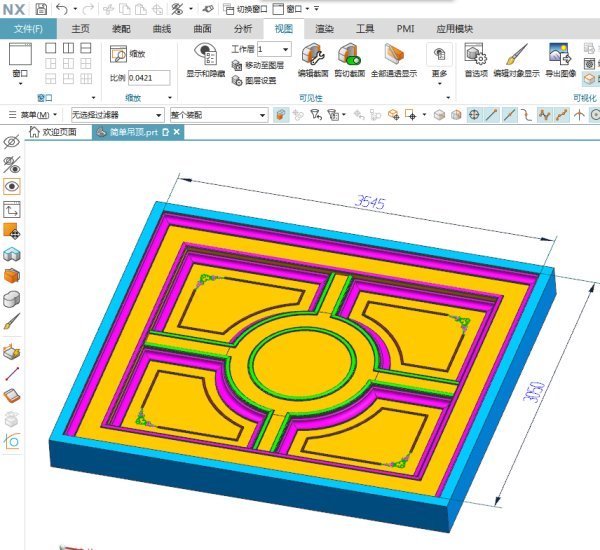This screenshot has width=600, height=550.
Task: Click the Save icon in the title bar
Action: coord(41,8)
